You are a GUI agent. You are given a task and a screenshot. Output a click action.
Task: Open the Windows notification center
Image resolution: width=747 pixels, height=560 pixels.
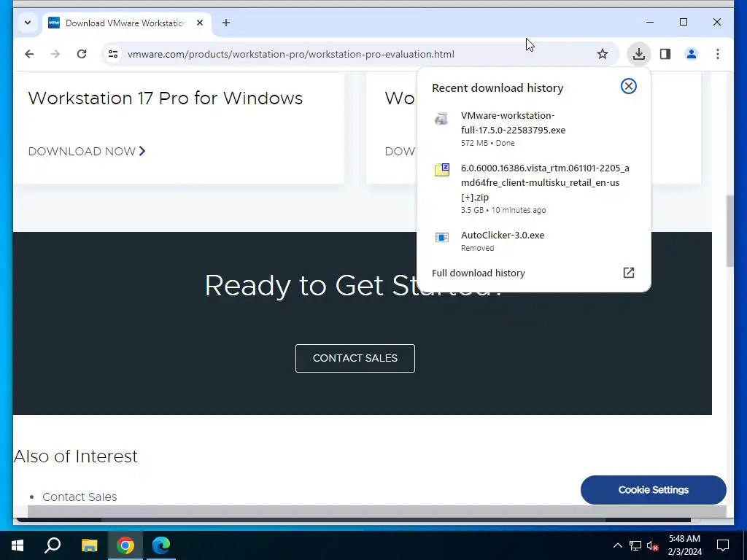click(x=723, y=545)
